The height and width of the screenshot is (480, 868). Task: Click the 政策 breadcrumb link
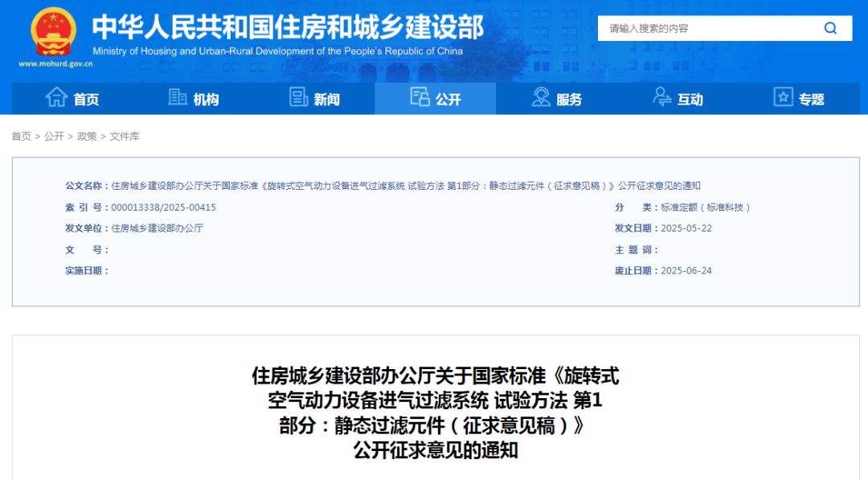pyautogui.click(x=87, y=136)
